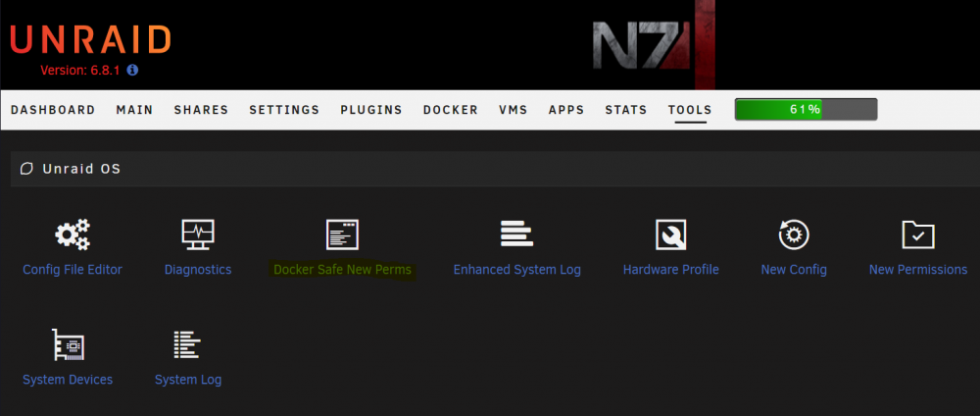This screenshot has height=416, width=980.
Task: Open the Settings tab
Action: [284, 110]
